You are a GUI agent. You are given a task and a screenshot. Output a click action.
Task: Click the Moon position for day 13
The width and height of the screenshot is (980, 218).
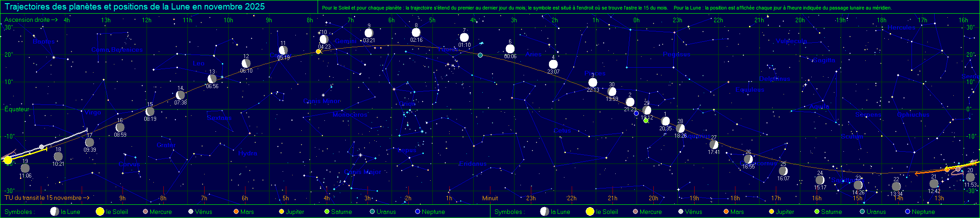point(212,79)
